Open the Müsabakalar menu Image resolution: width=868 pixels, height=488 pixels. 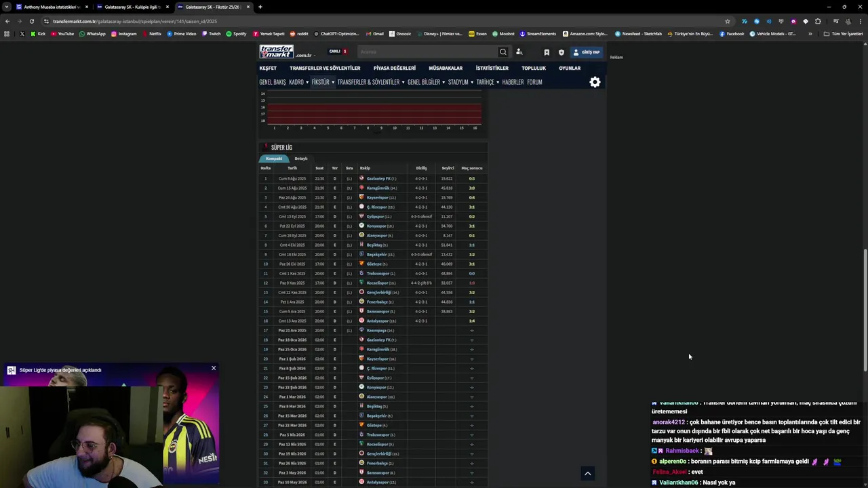click(446, 68)
